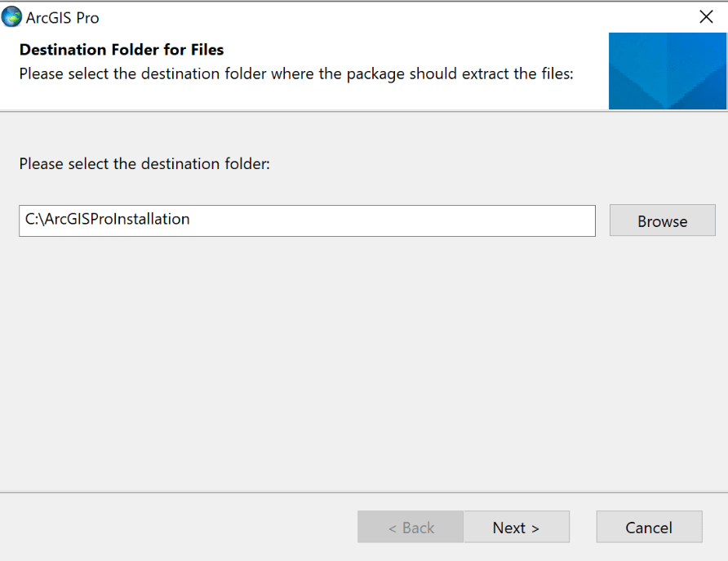728x561 pixels.
Task: Proceed with the Next > button
Action: pos(516,528)
